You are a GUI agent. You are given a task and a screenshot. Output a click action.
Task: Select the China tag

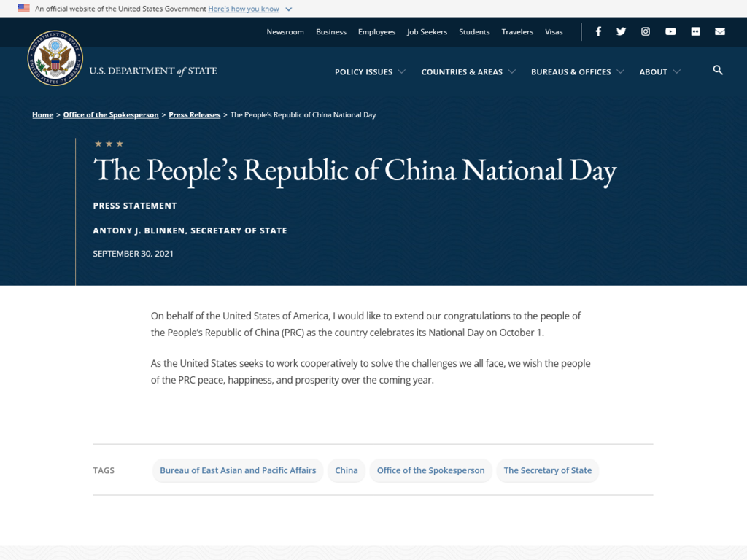click(x=347, y=470)
